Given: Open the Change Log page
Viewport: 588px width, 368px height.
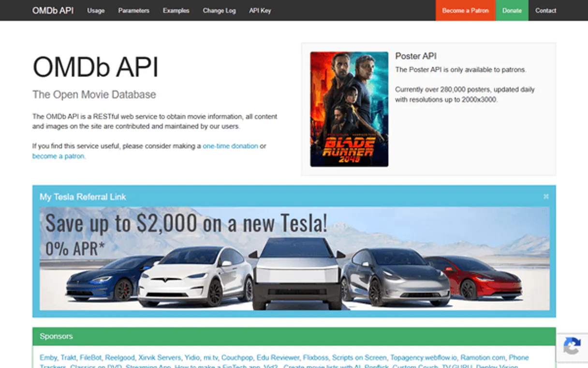Looking at the screenshot, I should pos(219,11).
